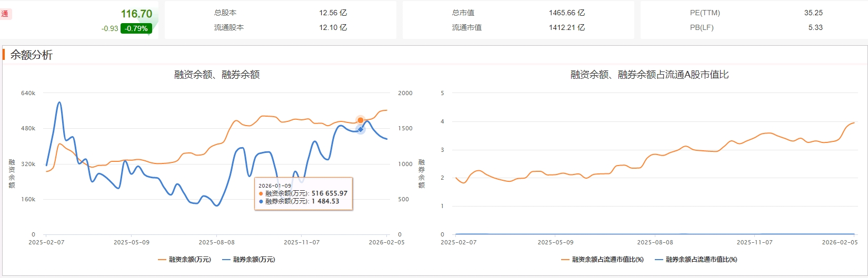This screenshot has height=278, width=868.
Task: Click the green -0.79% change badge
Action: (x=136, y=28)
